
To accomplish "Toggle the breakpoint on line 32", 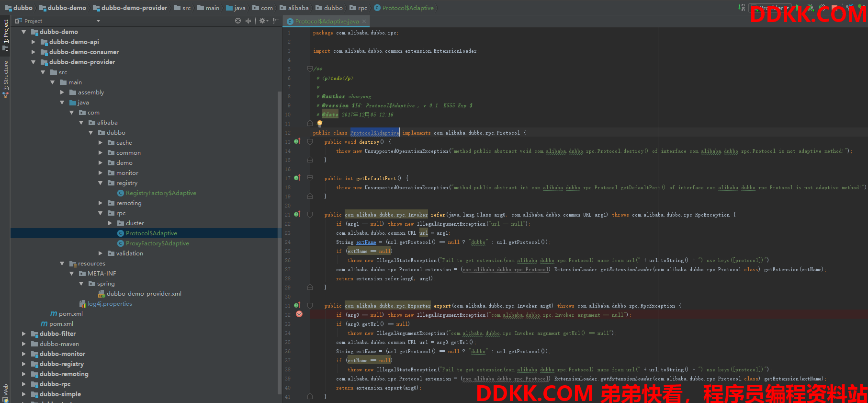I will point(299,314).
